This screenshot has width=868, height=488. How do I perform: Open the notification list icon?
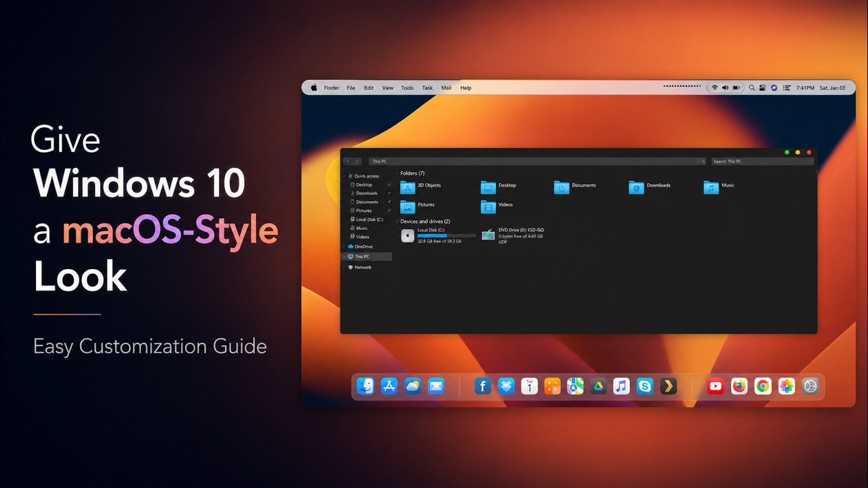(x=787, y=88)
